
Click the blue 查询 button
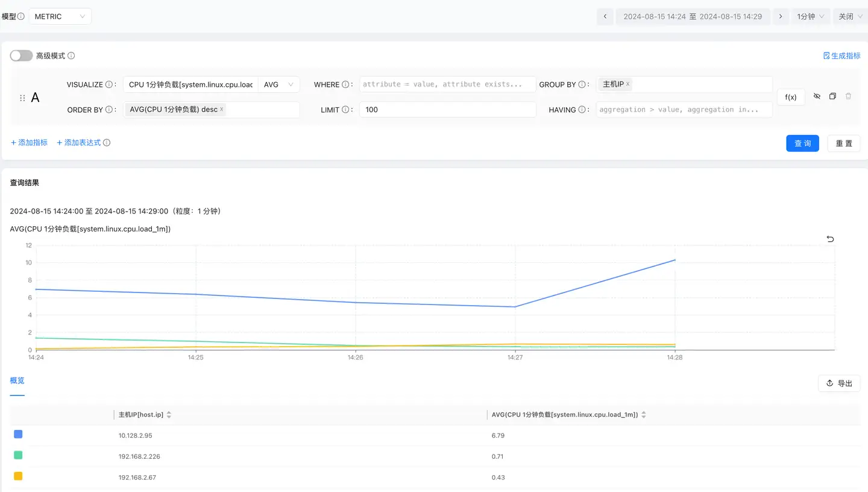pos(802,143)
